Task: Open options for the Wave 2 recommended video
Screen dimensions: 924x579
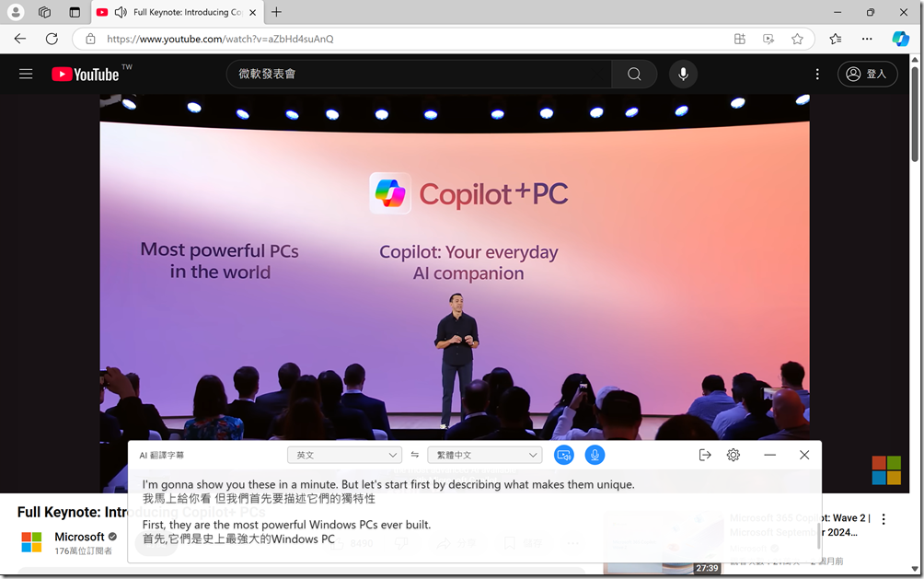Action: point(884,519)
